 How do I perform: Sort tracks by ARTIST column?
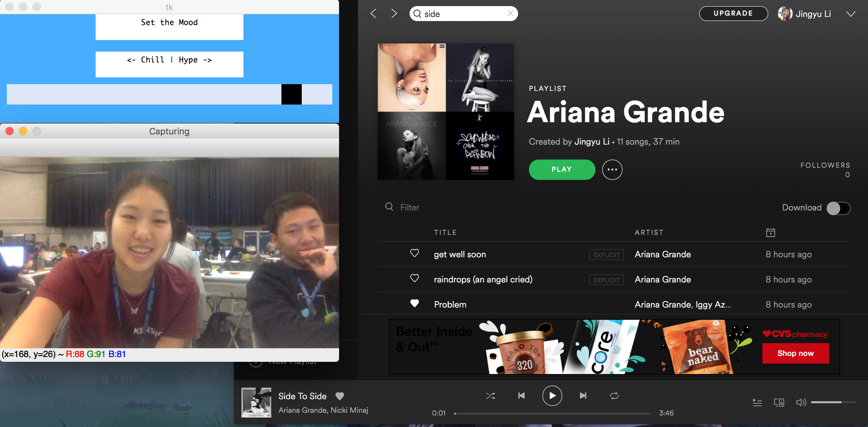(649, 233)
